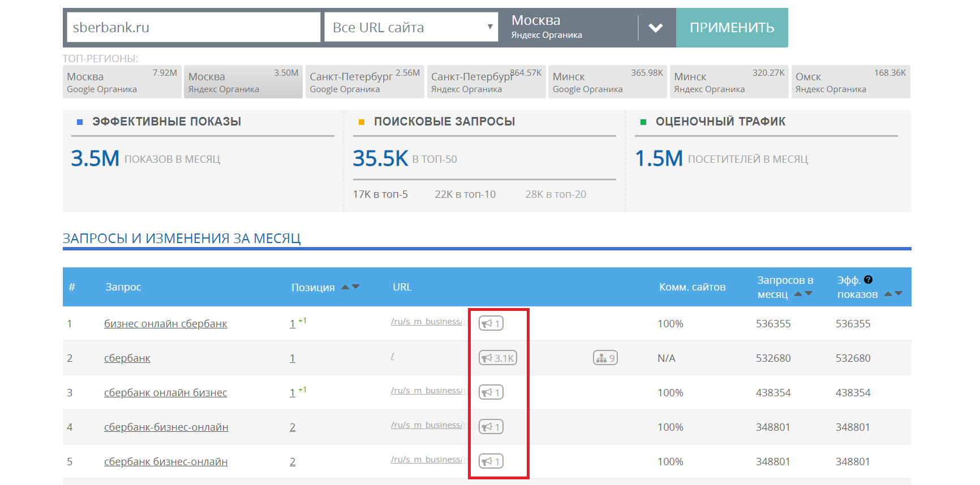980x485 pixels.
Task: Click position link for 'сбербанк онлайн бизнес'
Action: [293, 393]
